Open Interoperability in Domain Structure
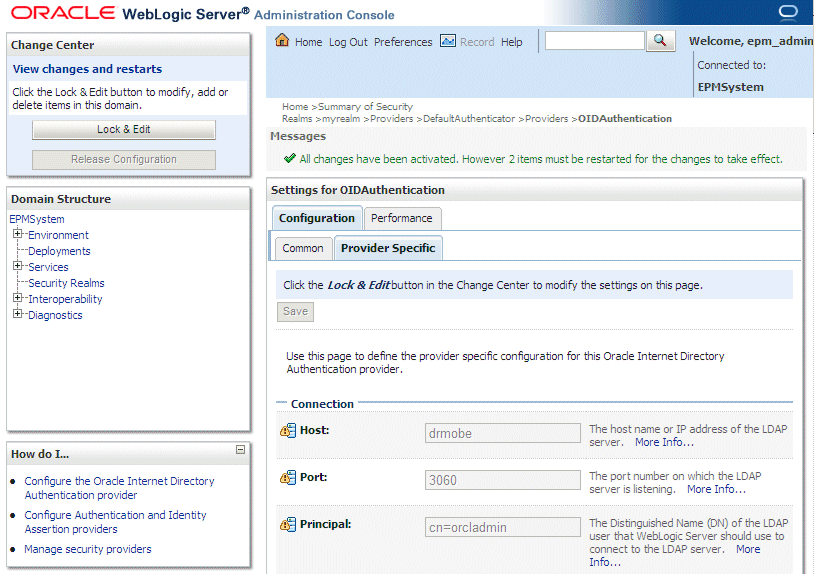Screen dimensions: 814x574 click(65, 299)
